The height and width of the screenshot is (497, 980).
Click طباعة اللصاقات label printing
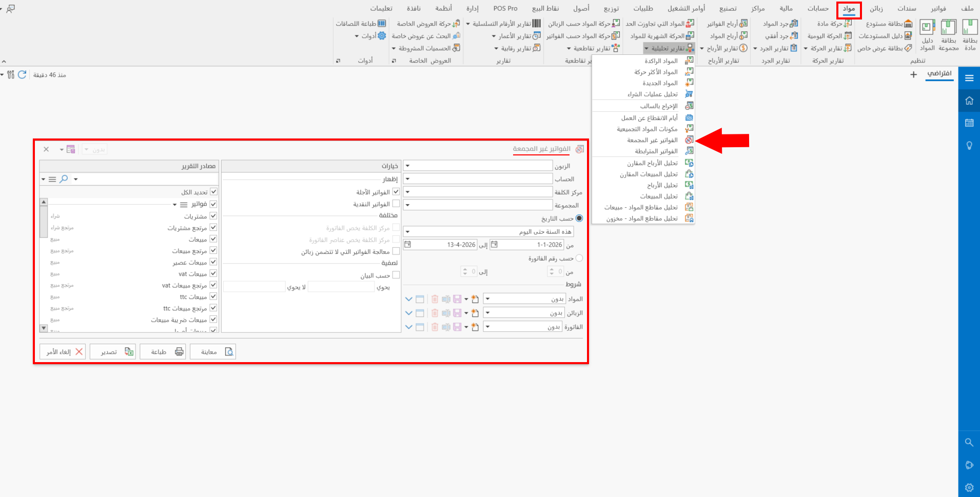(361, 24)
